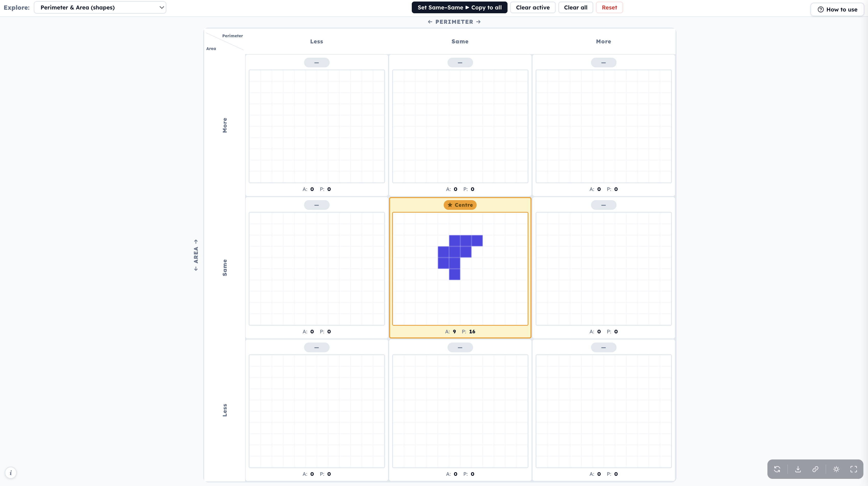Open the Explore dropdown menu
Viewport: 868px width, 486px height.
pyautogui.click(x=100, y=7)
